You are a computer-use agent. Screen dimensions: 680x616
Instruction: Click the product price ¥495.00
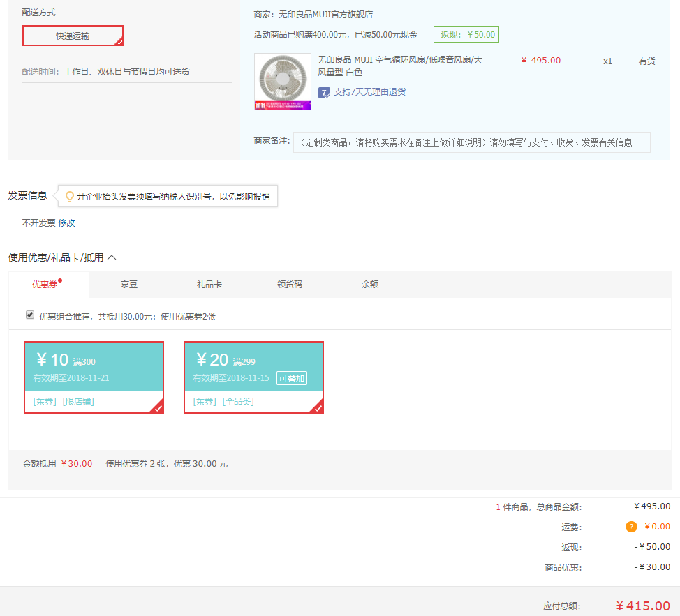click(541, 61)
